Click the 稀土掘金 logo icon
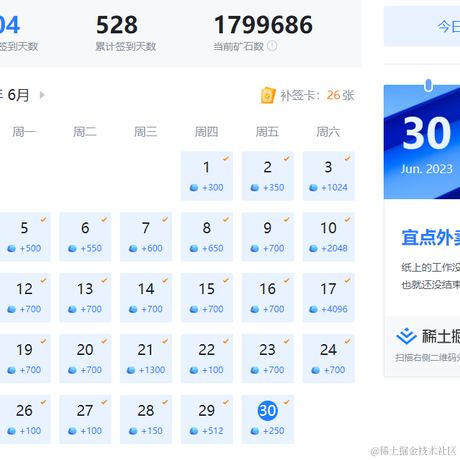 point(406,336)
